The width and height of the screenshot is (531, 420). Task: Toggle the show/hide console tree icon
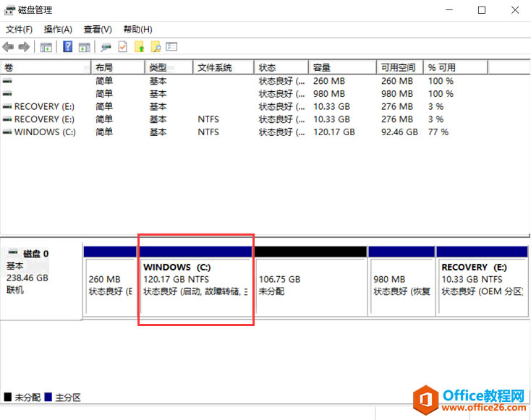pos(46,47)
